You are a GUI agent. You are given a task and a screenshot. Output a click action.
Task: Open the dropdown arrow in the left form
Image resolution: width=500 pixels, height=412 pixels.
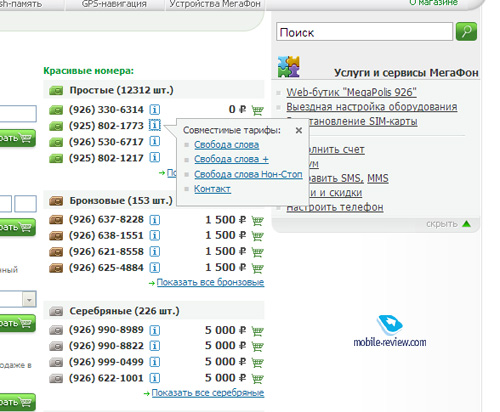[29, 299]
